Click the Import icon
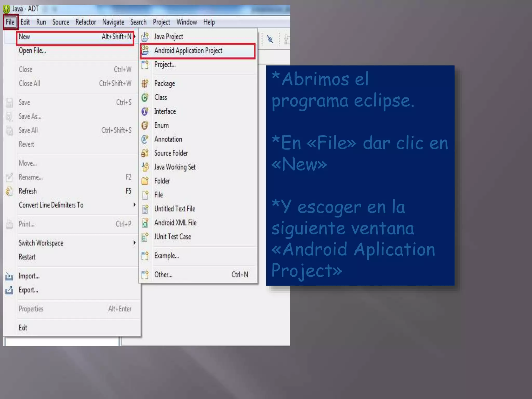This screenshot has width=532, height=399. (9, 276)
